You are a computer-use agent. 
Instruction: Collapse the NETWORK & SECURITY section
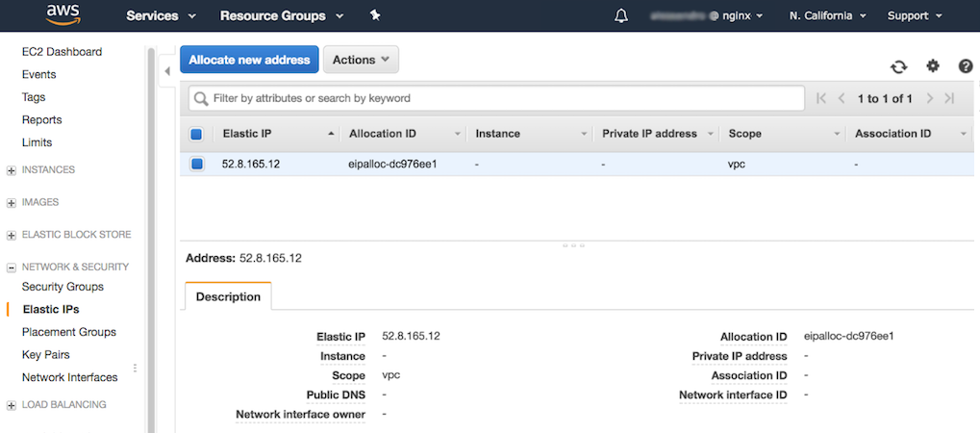(x=12, y=267)
